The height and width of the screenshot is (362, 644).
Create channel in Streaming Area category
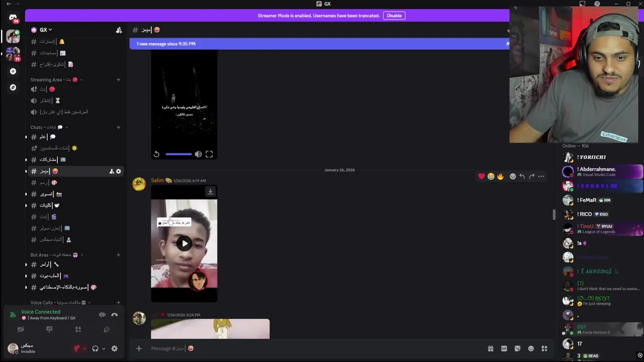tap(118, 79)
